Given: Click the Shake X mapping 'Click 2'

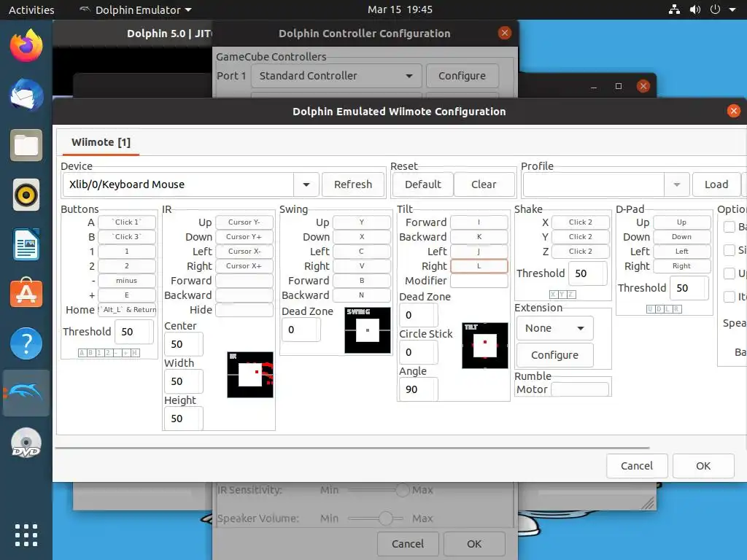Looking at the screenshot, I should click(x=580, y=222).
